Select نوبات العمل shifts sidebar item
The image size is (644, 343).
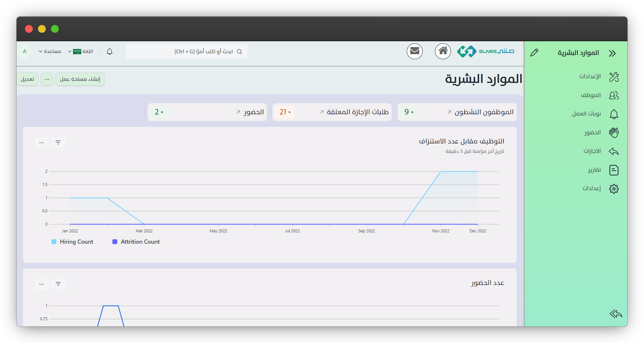coord(586,114)
